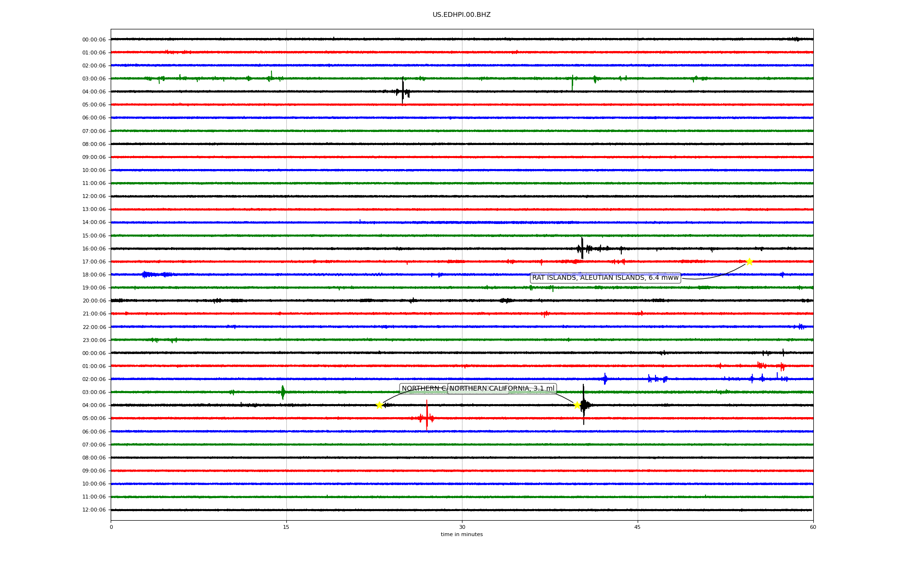Click the large black spike on the 16:00:06 trace
924x578 pixels.
tap(582, 248)
